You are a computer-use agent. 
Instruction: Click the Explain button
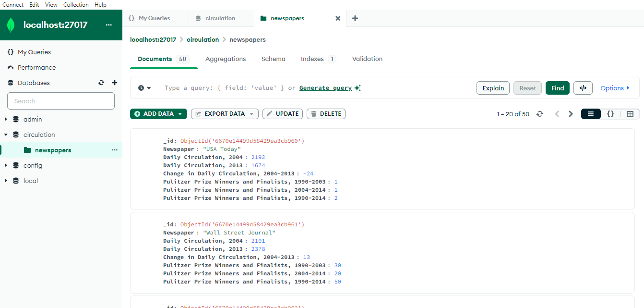coord(493,88)
